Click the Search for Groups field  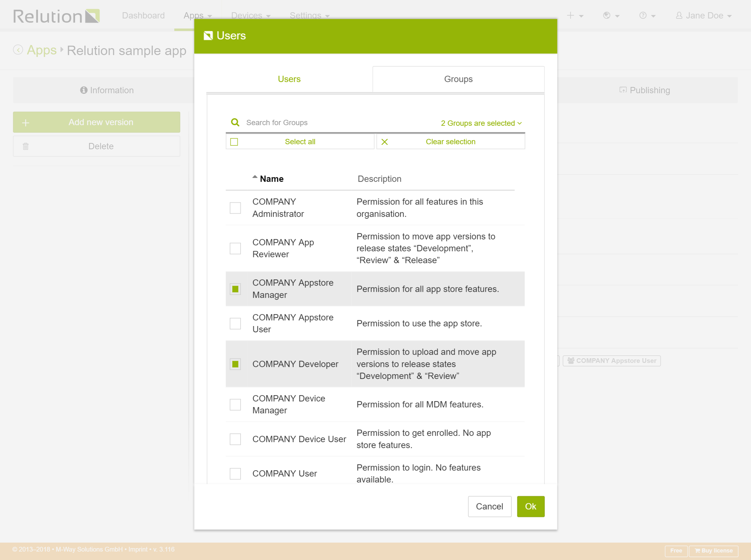point(339,123)
